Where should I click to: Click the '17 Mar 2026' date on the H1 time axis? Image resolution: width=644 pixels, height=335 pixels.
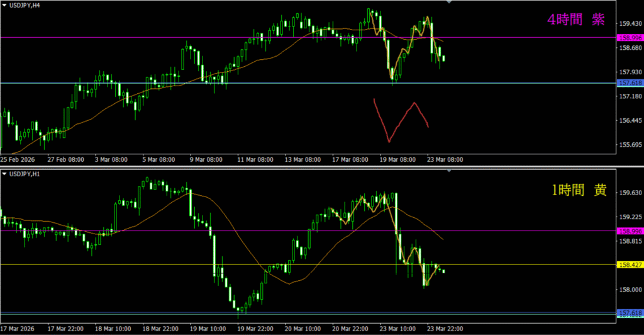pyautogui.click(x=19, y=329)
